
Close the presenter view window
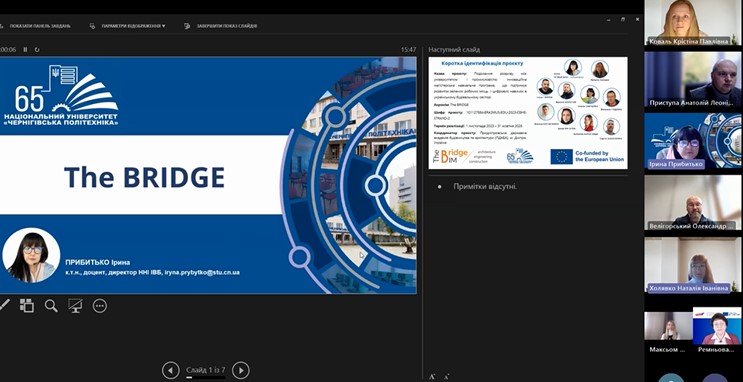(637, 19)
